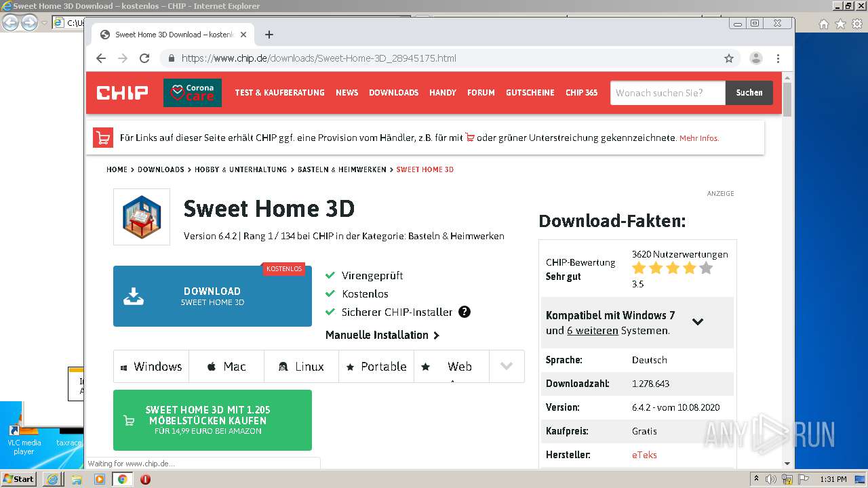The height and width of the screenshot is (488, 868).
Task: Open the media player taskbar icon
Action: 100,479
